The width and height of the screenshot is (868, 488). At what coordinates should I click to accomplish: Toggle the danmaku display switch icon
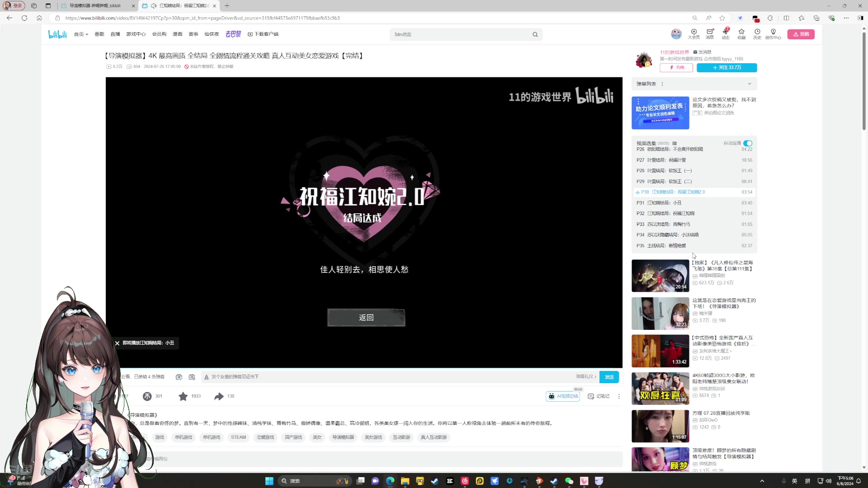[179, 377]
